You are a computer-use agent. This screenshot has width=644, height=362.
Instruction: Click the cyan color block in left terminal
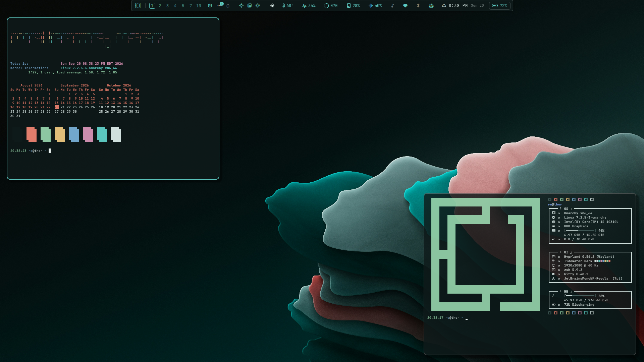[x=102, y=134]
